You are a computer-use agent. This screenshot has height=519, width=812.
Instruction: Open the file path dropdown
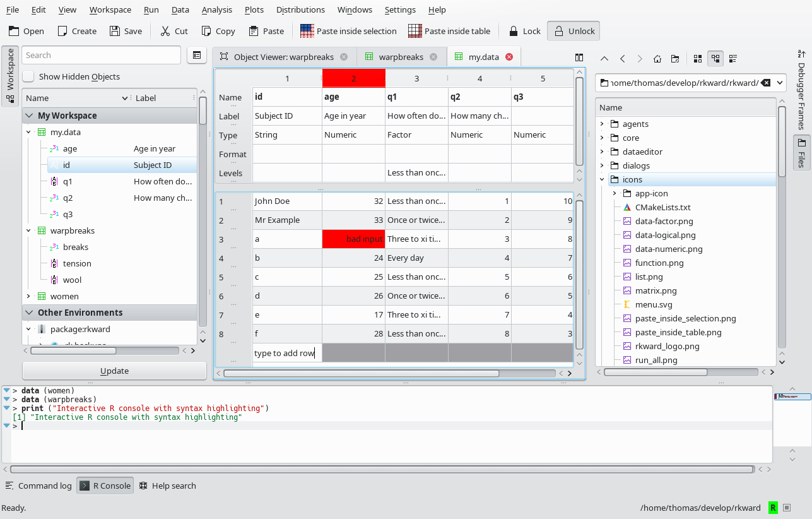tap(780, 83)
